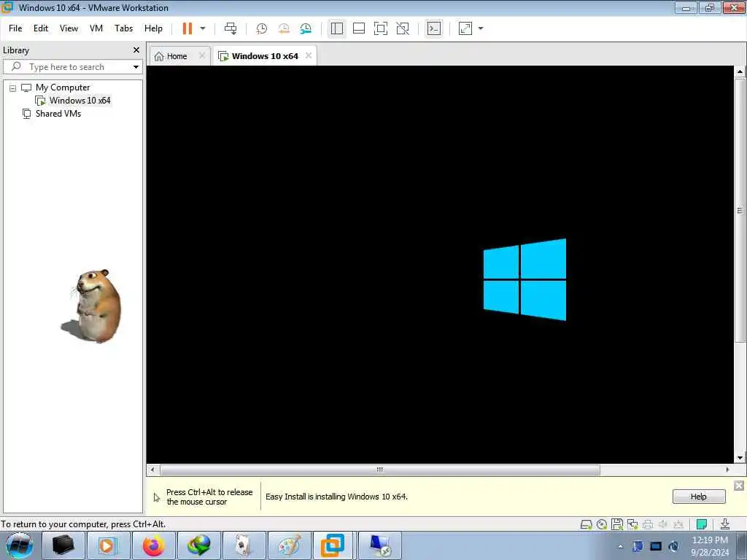This screenshot has width=747, height=560.
Task: Click the horizontal scrollbar thumb under VM display
Action: (x=379, y=470)
